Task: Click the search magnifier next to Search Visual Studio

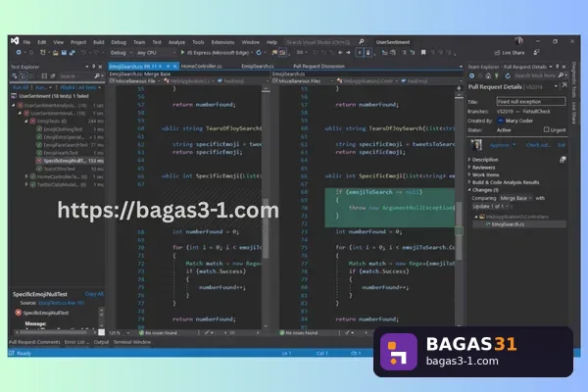Action: point(361,41)
